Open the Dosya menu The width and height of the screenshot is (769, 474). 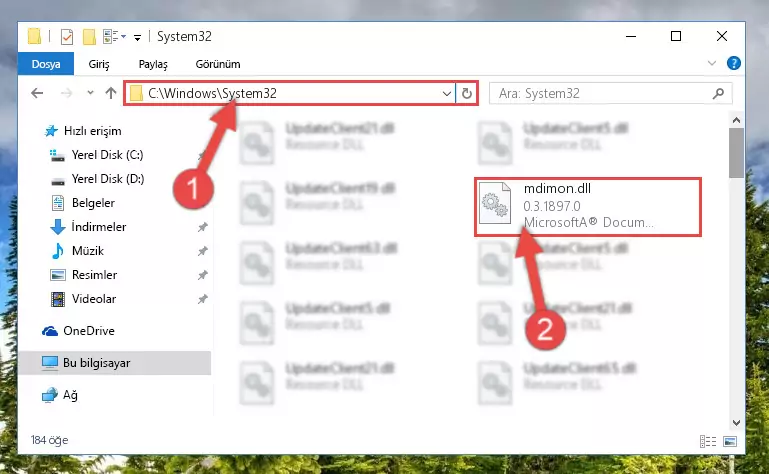46,64
